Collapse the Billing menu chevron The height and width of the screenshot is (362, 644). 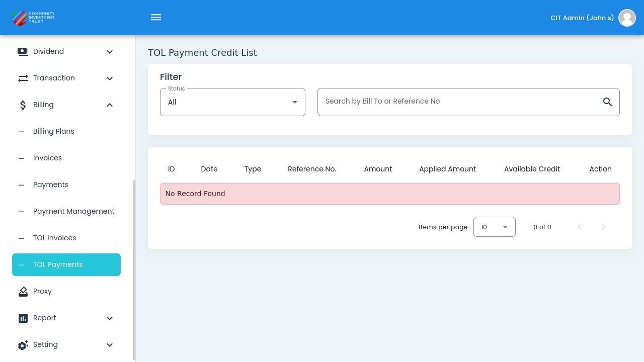(110, 105)
